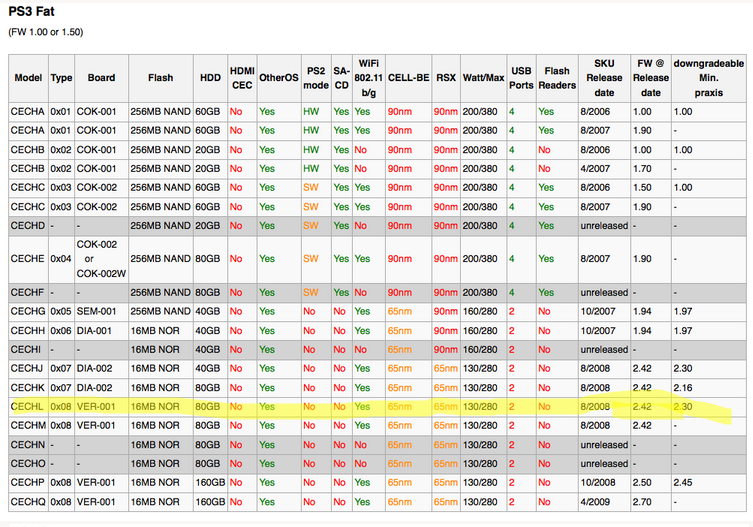753x527 pixels.
Task: Click 'unreleased' cell in the CECHO row
Action: (x=604, y=464)
